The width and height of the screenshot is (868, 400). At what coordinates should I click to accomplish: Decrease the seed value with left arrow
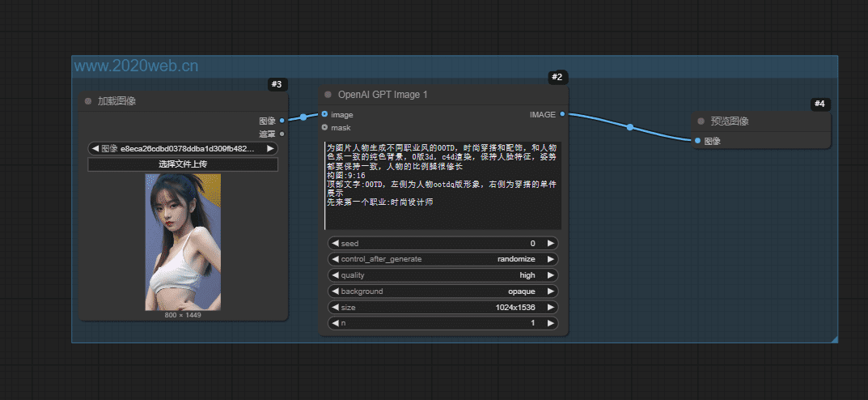point(335,243)
